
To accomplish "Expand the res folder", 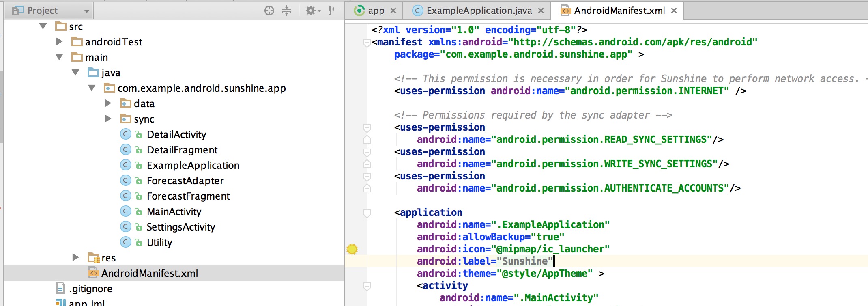I will pyautogui.click(x=75, y=257).
